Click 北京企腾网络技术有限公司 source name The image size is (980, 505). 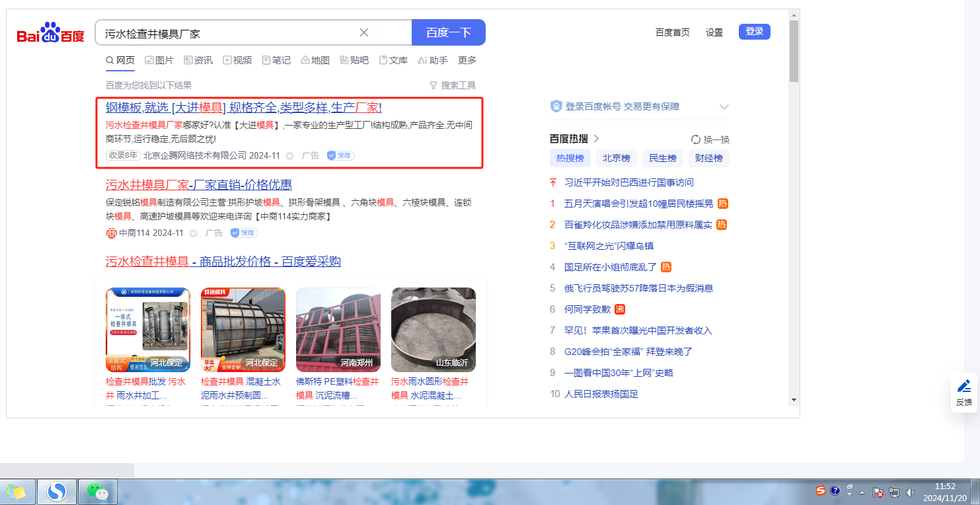pos(195,156)
